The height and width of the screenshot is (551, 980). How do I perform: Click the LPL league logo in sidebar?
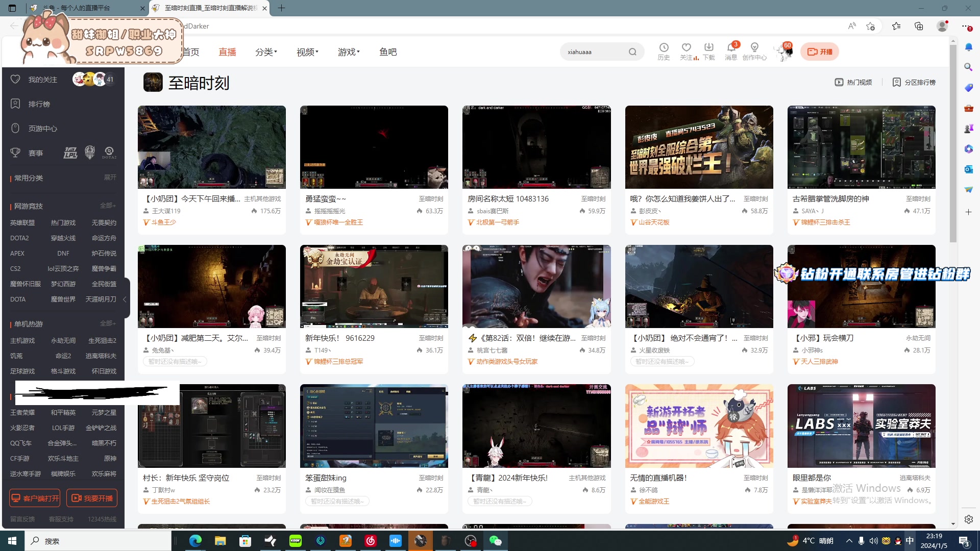70,153
